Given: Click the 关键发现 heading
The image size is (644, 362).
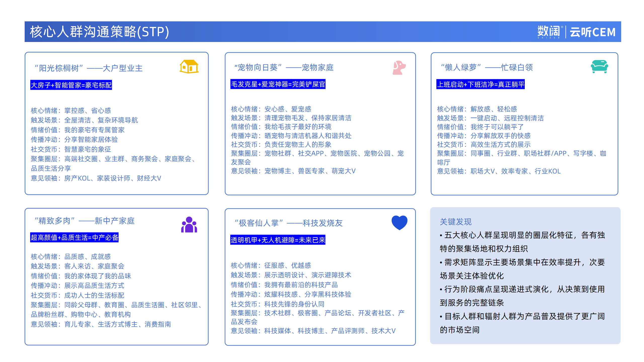Looking at the screenshot, I should coord(456,222).
